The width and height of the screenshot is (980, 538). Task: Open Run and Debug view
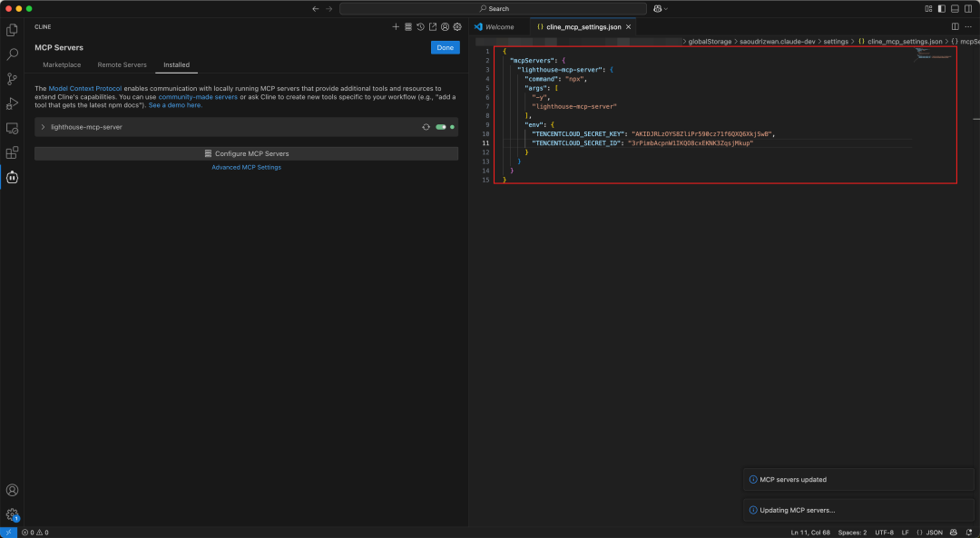pos(12,103)
